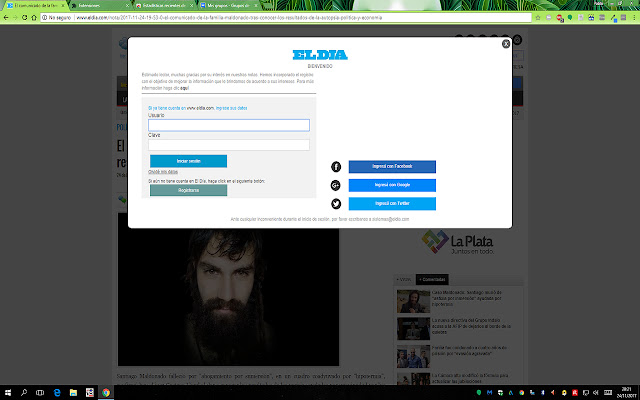Click the ELDIA logo in popup
Screen dimensions: 640x400
320,55
